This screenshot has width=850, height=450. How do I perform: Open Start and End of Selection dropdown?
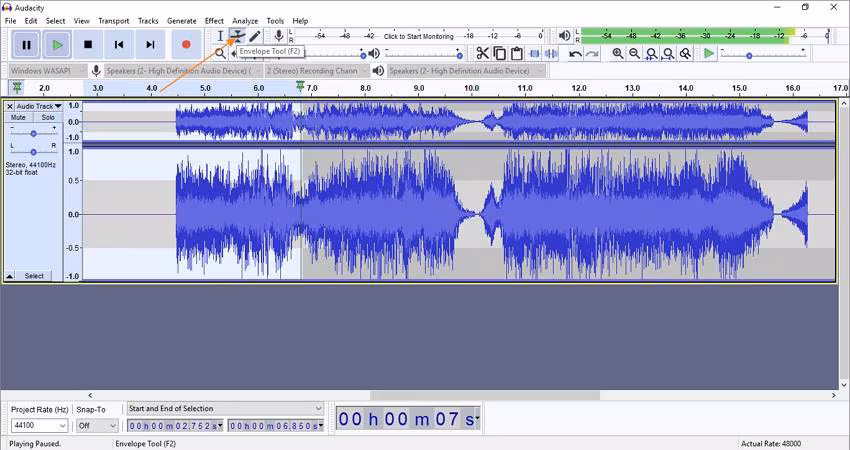click(x=225, y=408)
